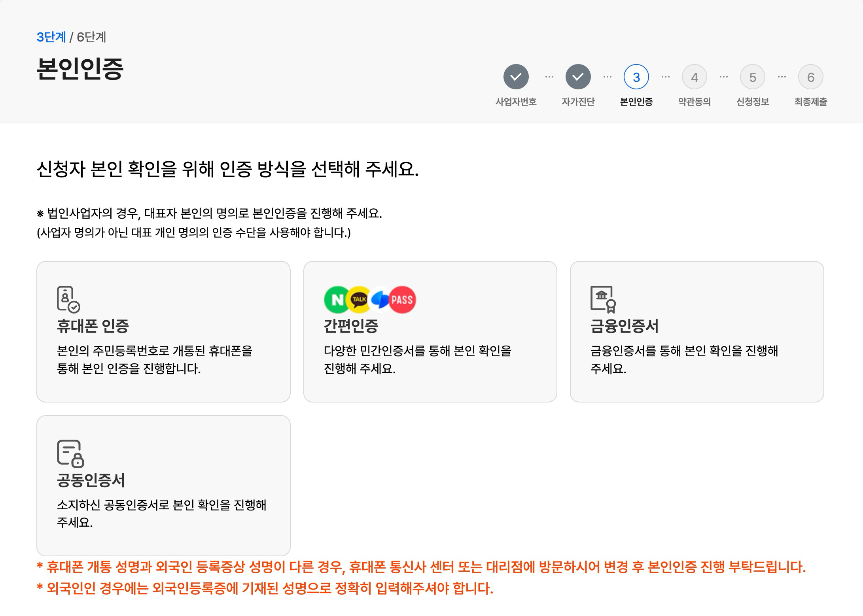Click the Toss logo icon

380,300
